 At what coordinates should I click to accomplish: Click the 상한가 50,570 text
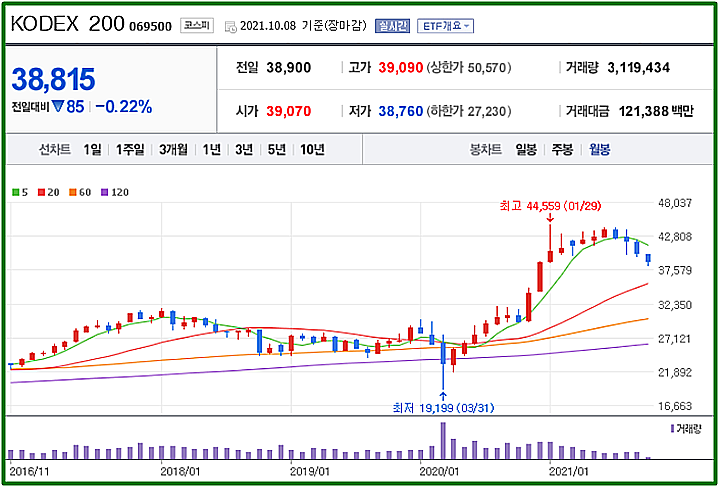[x=468, y=68]
